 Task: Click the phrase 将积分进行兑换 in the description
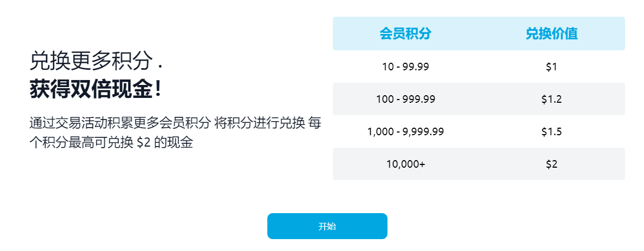pos(260,123)
